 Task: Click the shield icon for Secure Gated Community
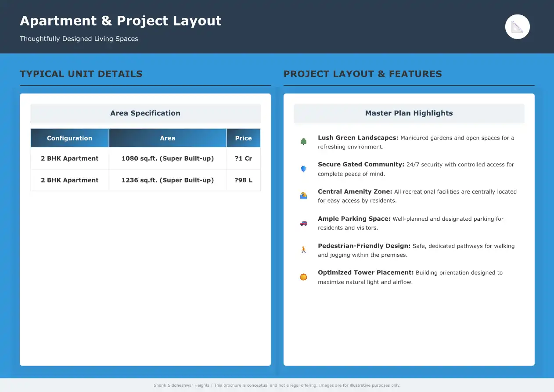[x=303, y=169]
